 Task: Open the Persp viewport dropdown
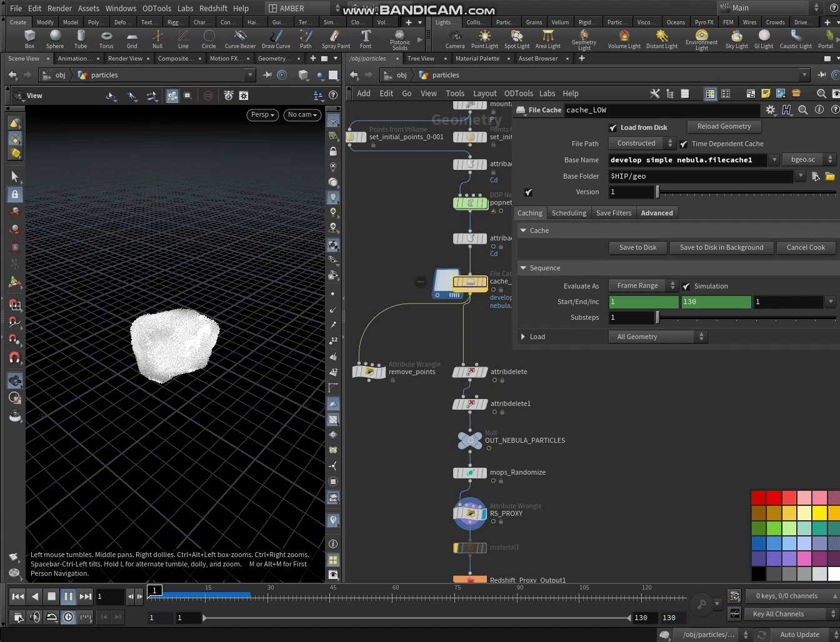coord(262,115)
